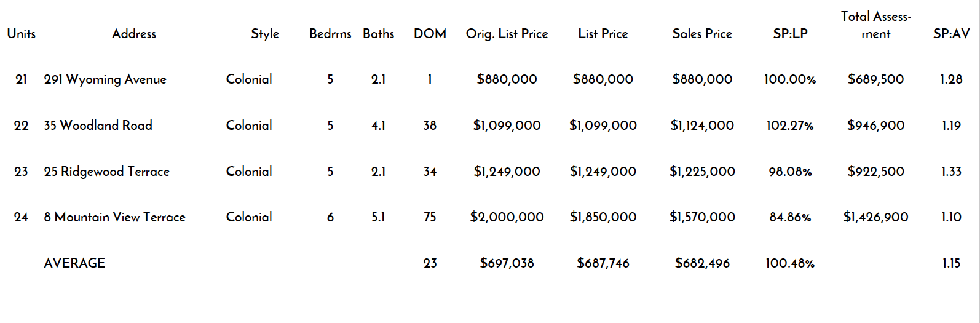Click the Bedrms column header
The image size is (980, 323).
(330, 34)
